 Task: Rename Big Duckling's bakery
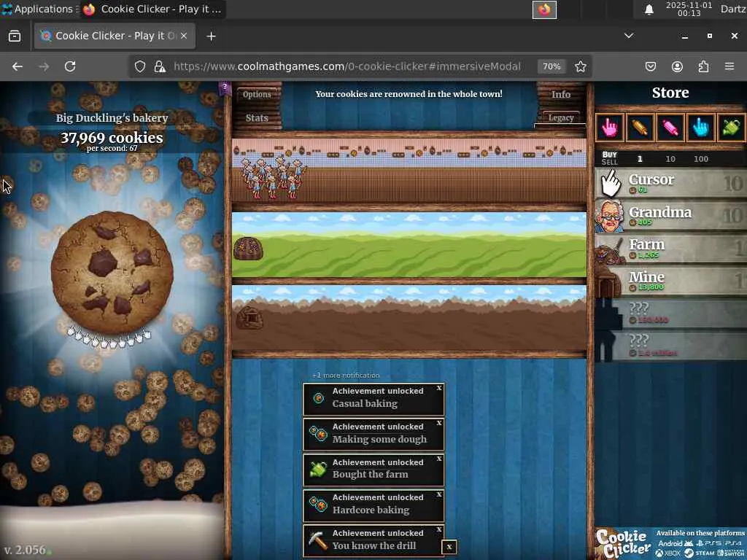pos(112,118)
